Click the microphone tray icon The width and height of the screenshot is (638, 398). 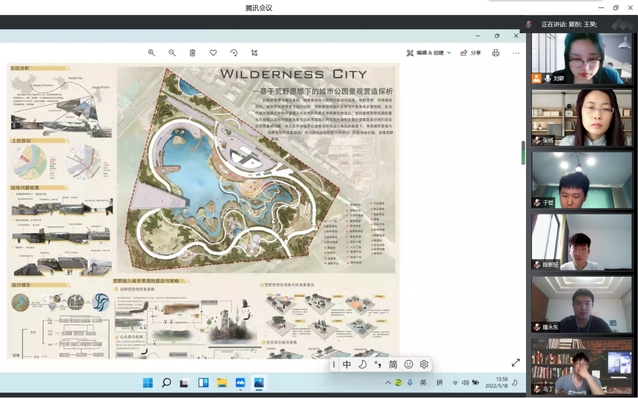410,383
